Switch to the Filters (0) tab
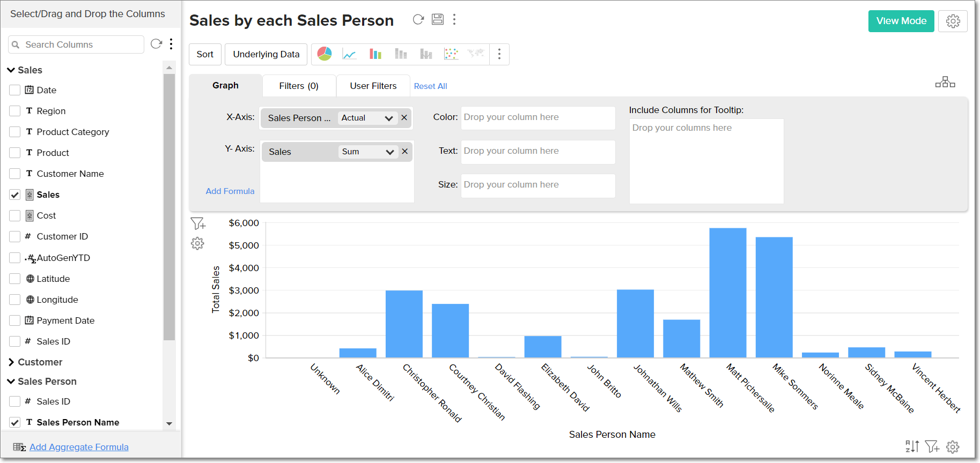Image resolution: width=980 pixels, height=463 pixels. tap(299, 86)
